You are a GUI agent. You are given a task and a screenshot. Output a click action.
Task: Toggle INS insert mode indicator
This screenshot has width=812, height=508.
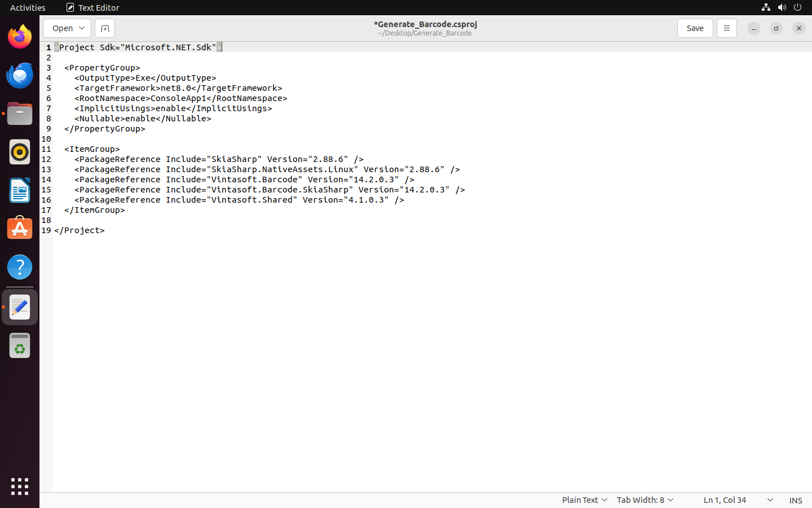[795, 500]
